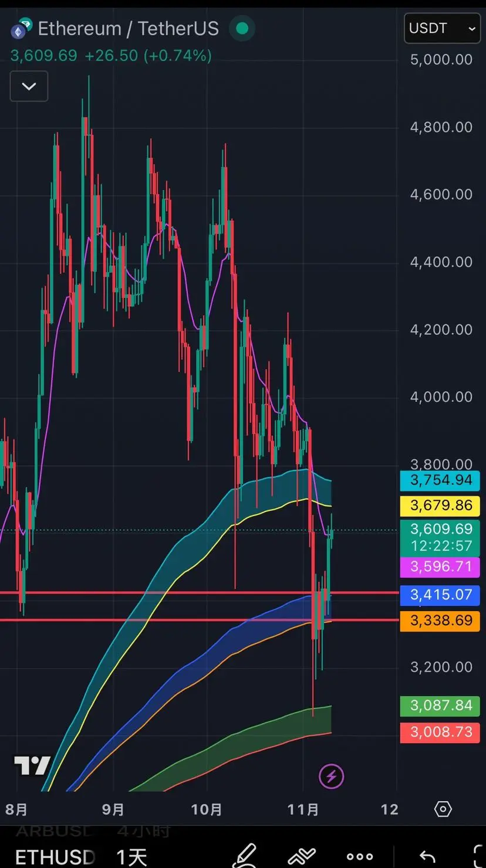Tap the 11月 date axis label
Viewport: 486px width, 868px height.
303,810
